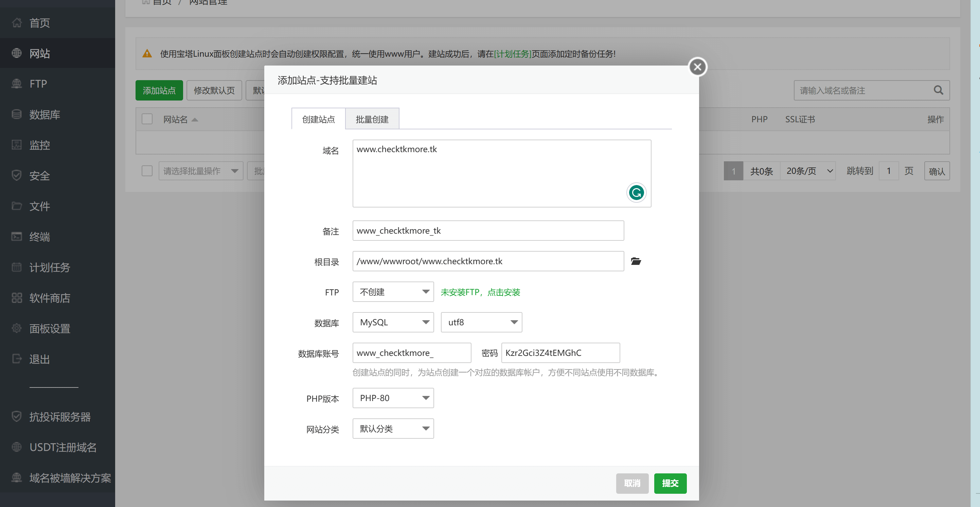Click the SSL证书 column header

[x=800, y=120]
